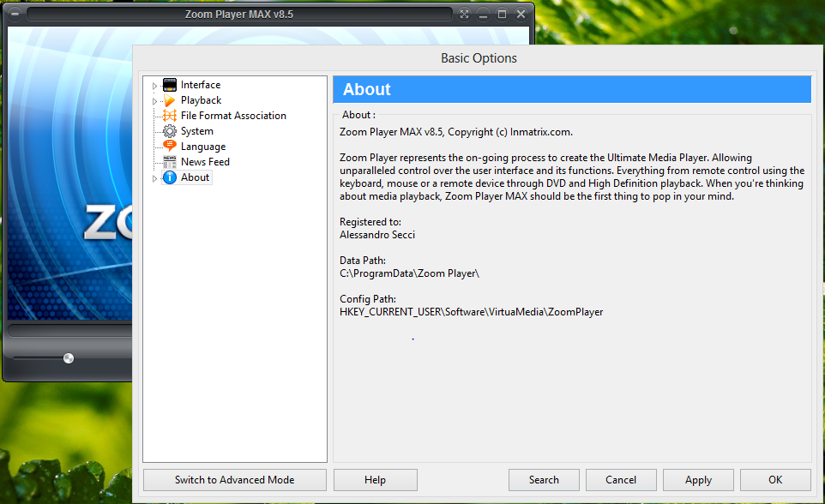Image resolution: width=825 pixels, height=504 pixels.
Task: Open Zoom Player's top-left menu button
Action: 15,15
